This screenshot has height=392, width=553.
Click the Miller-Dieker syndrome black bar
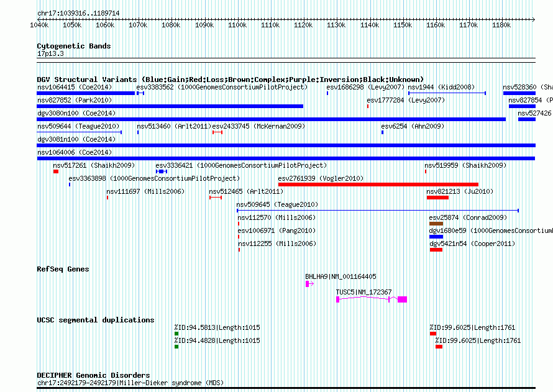click(x=286, y=388)
